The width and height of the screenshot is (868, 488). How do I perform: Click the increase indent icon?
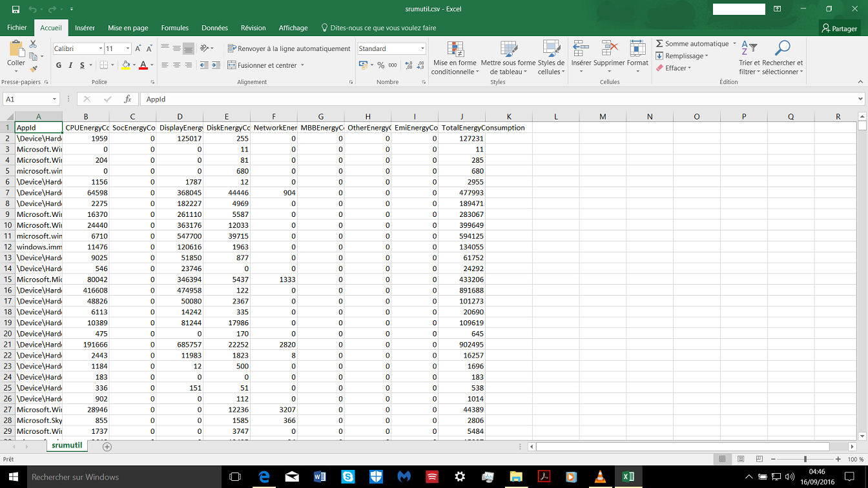click(x=216, y=65)
